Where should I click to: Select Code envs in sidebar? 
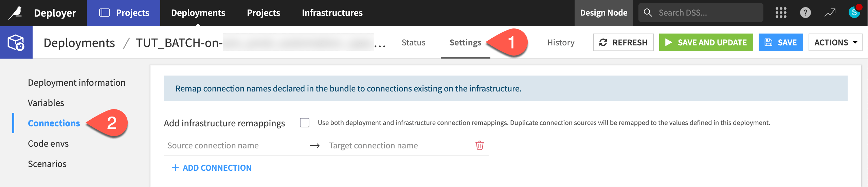tap(48, 144)
